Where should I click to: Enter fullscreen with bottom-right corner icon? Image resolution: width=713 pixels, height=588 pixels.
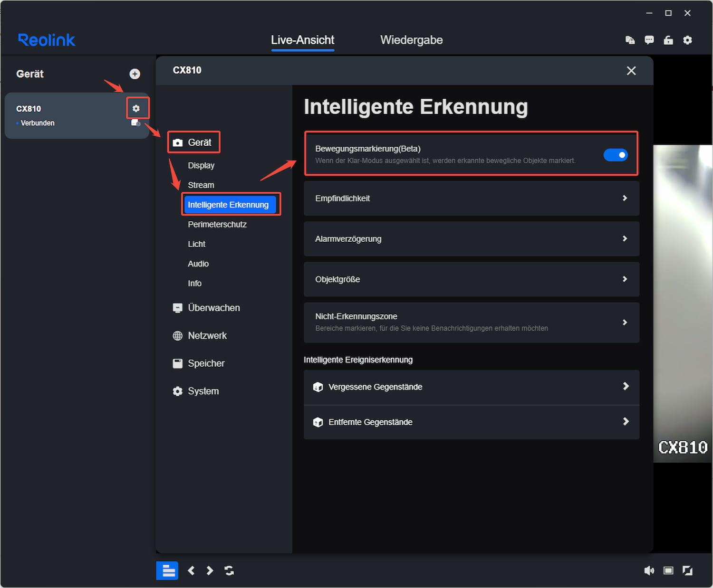[x=687, y=570]
